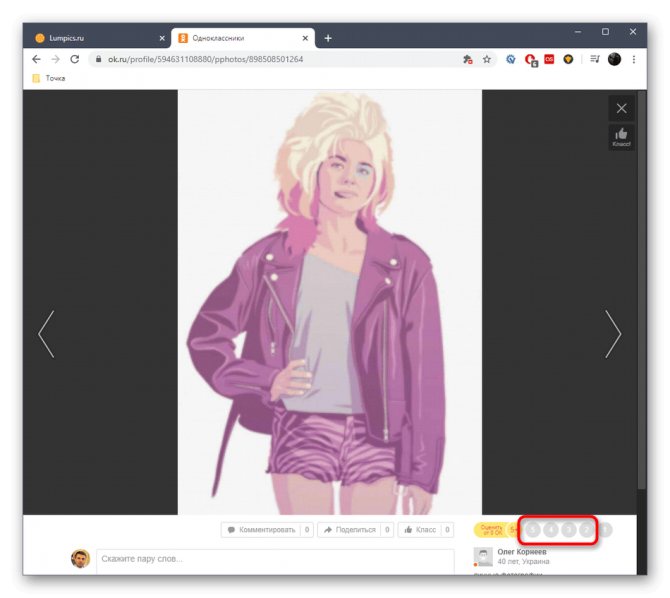Bookmark this page with the star icon
670x598 pixels.
coord(487,59)
